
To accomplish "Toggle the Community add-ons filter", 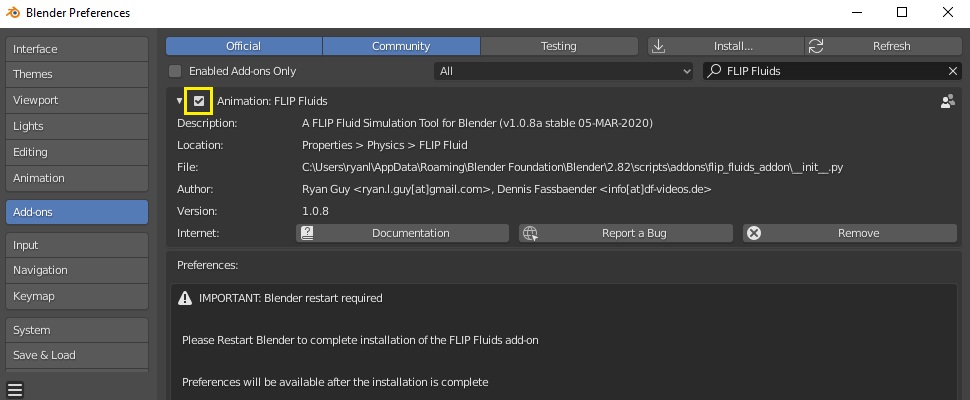I will click(x=401, y=46).
